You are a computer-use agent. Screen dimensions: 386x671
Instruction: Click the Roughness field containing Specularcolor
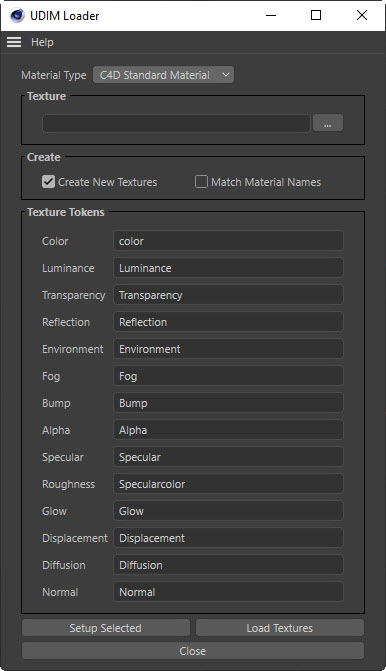tap(228, 484)
